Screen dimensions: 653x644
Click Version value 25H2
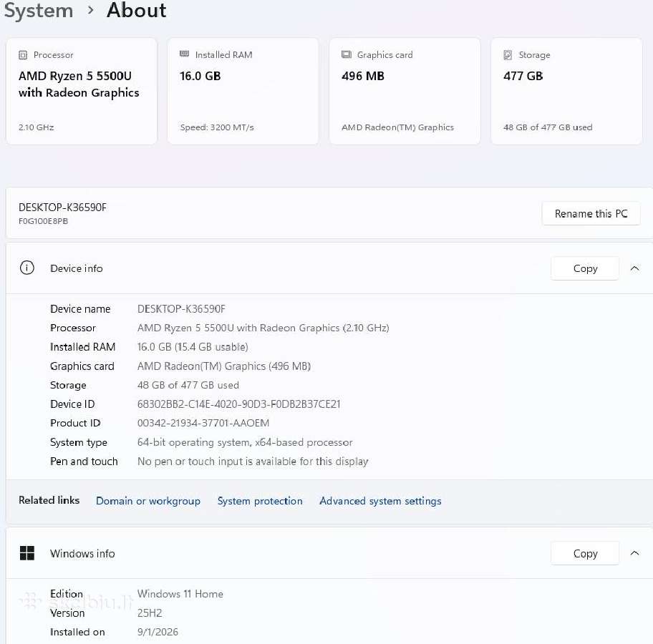[150, 613]
